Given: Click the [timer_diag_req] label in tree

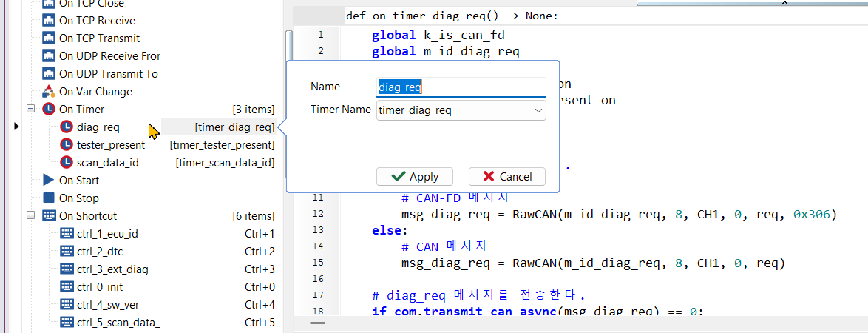Looking at the screenshot, I should [x=234, y=127].
